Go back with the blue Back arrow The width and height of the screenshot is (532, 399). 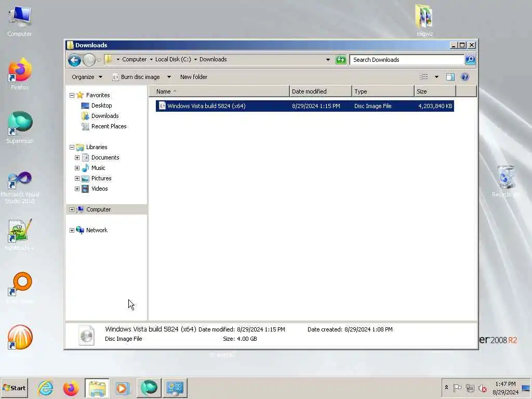click(x=74, y=60)
